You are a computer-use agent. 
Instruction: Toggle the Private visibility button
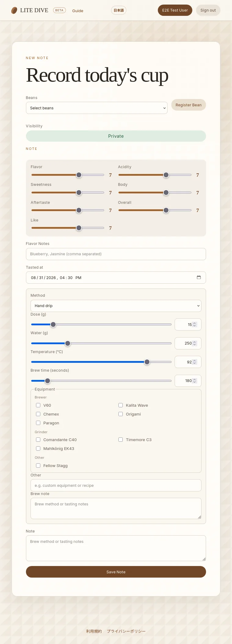point(116,136)
